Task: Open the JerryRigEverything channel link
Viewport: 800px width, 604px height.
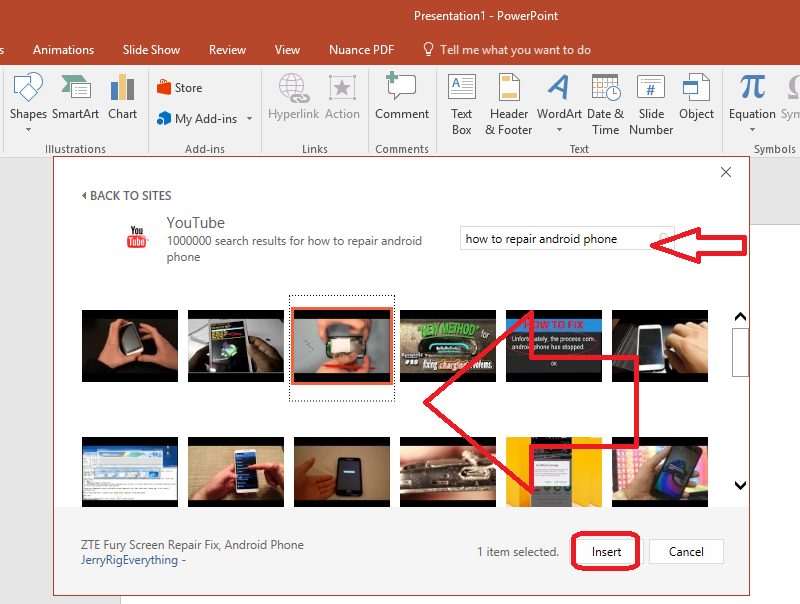Action: (130, 560)
